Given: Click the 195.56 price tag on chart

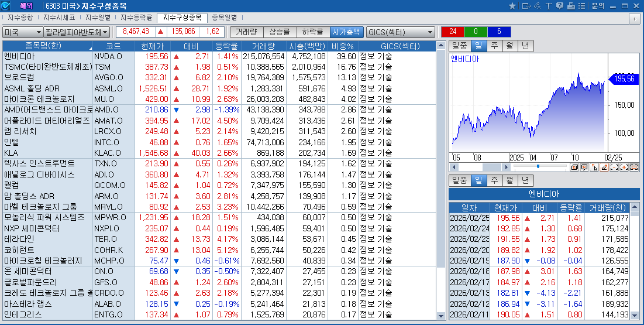Looking at the screenshot, I should 624,78.
